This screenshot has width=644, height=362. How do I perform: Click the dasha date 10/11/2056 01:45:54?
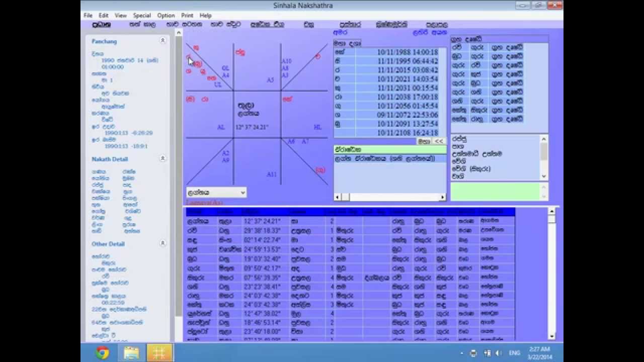click(x=408, y=106)
